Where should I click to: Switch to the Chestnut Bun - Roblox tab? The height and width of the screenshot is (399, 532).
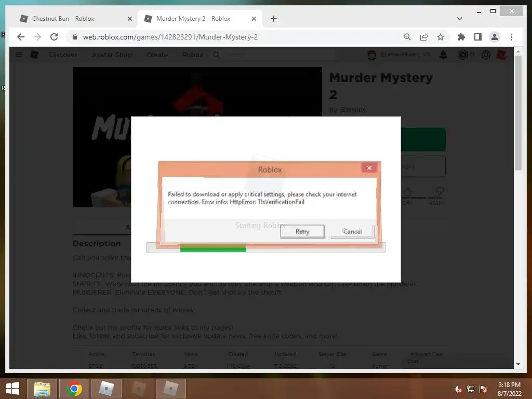click(76, 19)
